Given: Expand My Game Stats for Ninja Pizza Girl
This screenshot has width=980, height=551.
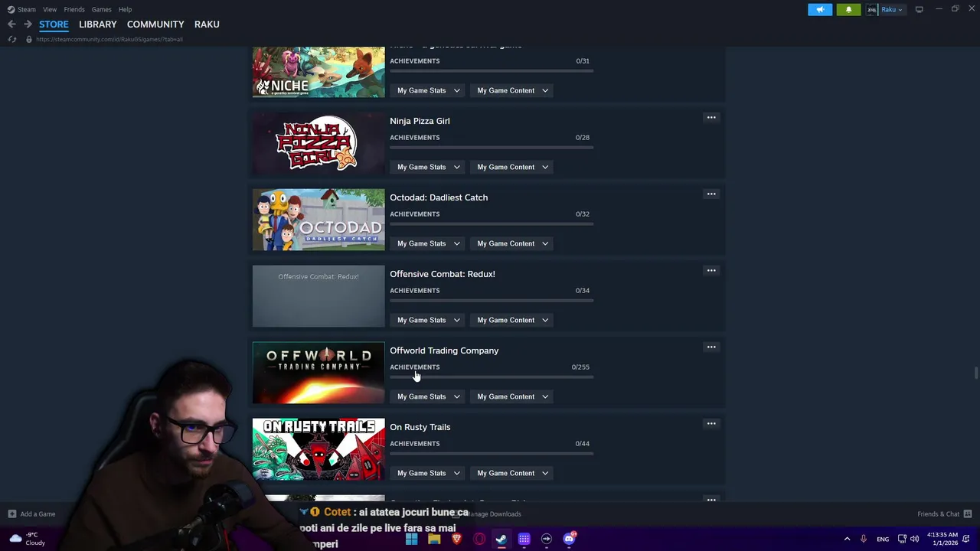Looking at the screenshot, I should (x=429, y=167).
